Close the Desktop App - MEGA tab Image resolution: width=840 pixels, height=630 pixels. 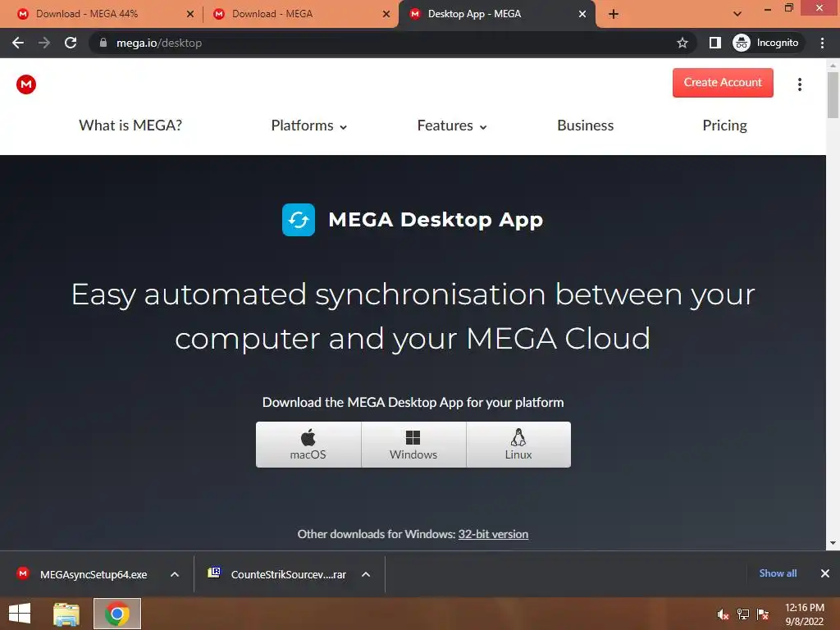coord(582,14)
